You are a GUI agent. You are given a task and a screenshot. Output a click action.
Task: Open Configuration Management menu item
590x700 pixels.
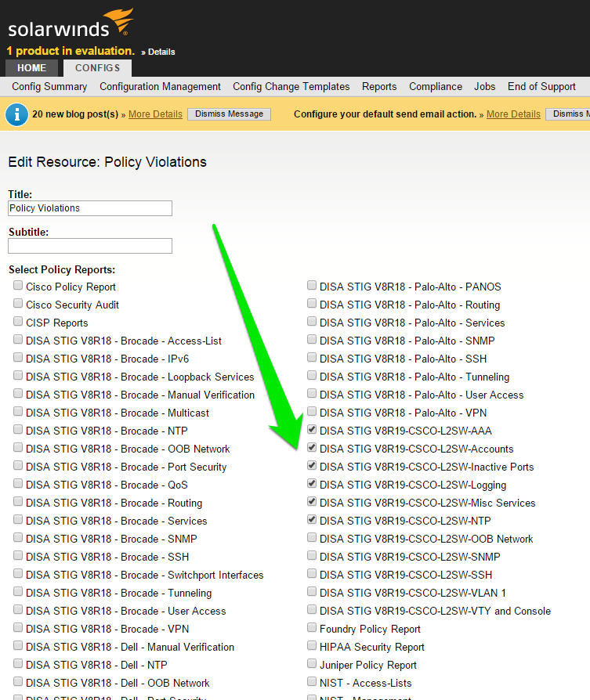160,87
